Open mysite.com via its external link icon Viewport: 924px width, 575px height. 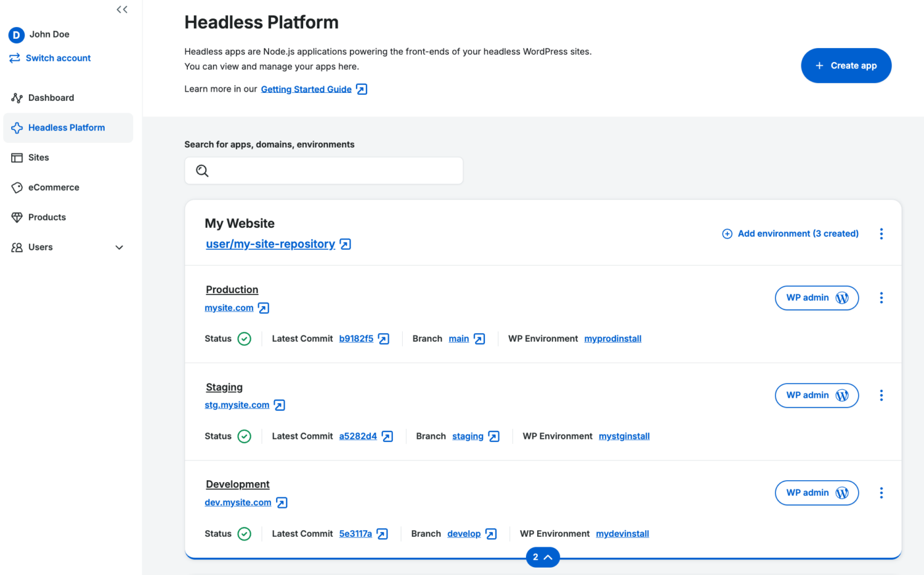264,307
